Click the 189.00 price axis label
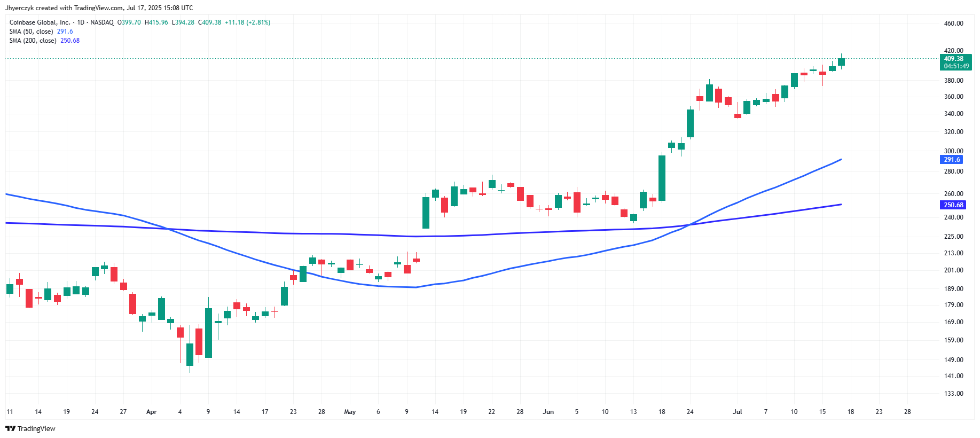 (953, 289)
